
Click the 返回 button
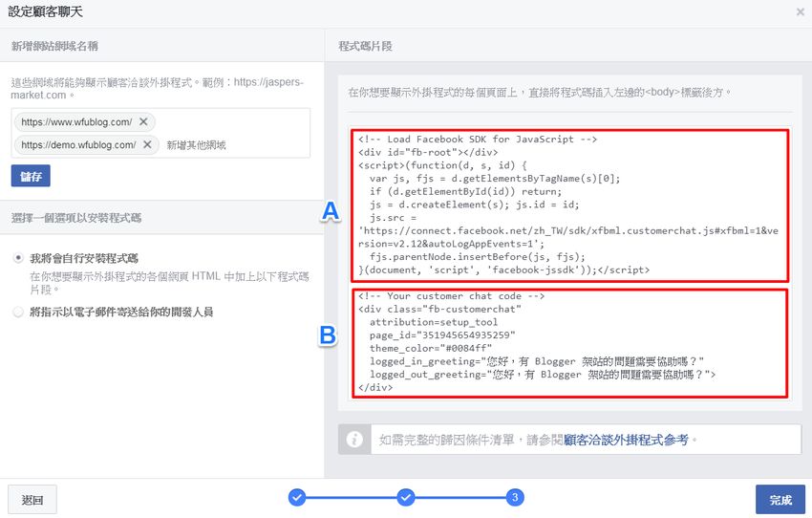pos(32,500)
